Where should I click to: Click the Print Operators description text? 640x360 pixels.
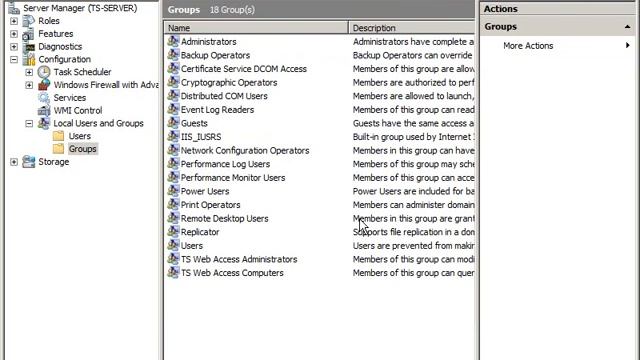click(413, 205)
